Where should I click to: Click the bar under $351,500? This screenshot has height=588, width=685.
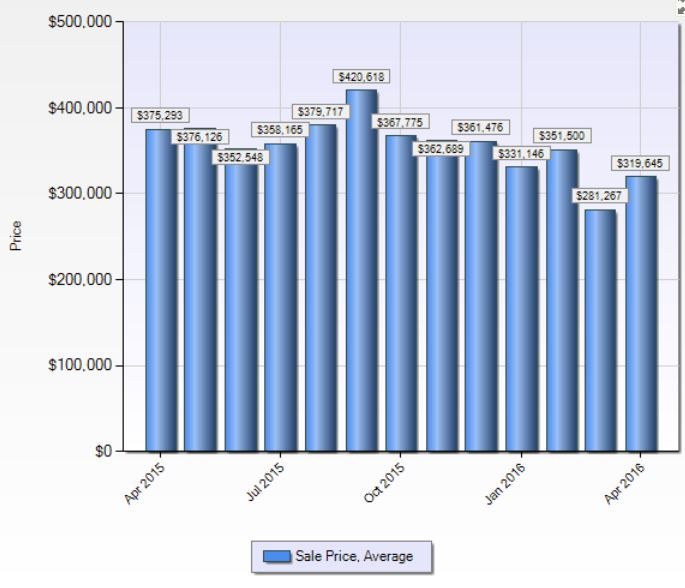[561, 301]
